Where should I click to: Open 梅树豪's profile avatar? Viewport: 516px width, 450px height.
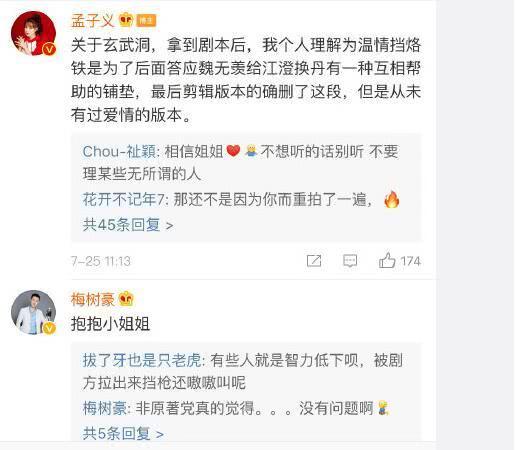pos(33,312)
